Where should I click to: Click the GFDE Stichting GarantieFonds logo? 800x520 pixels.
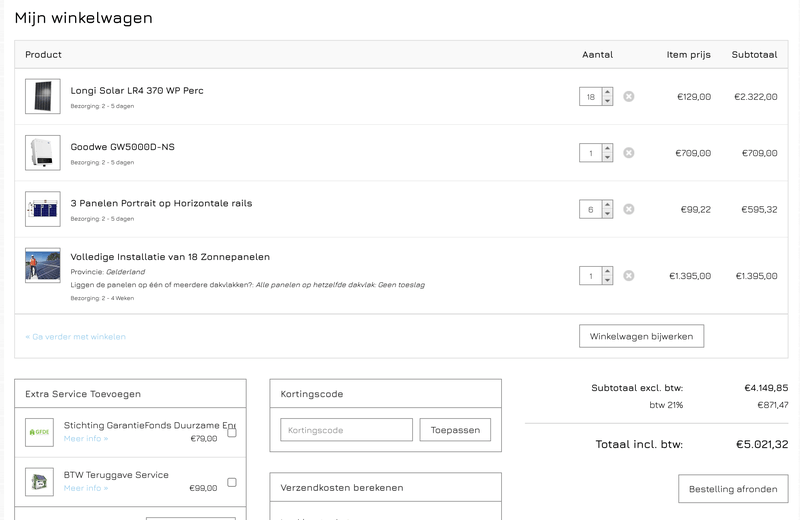39,432
